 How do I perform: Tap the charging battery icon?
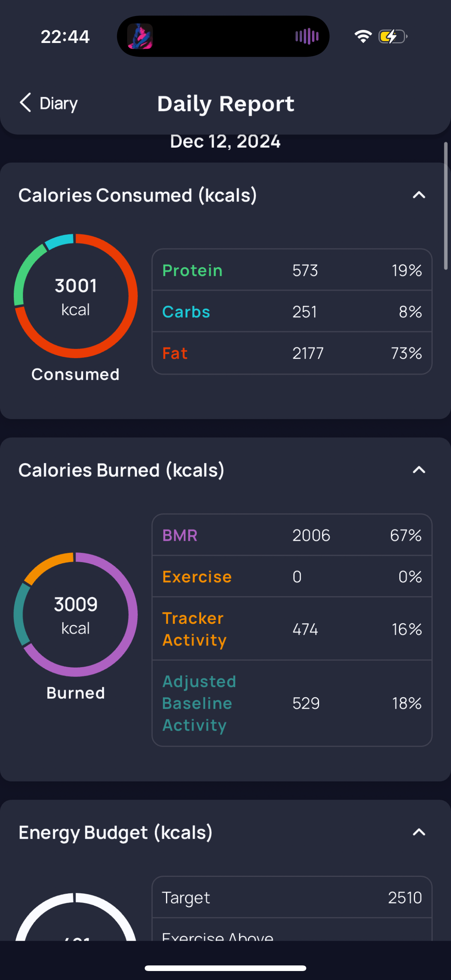(393, 37)
